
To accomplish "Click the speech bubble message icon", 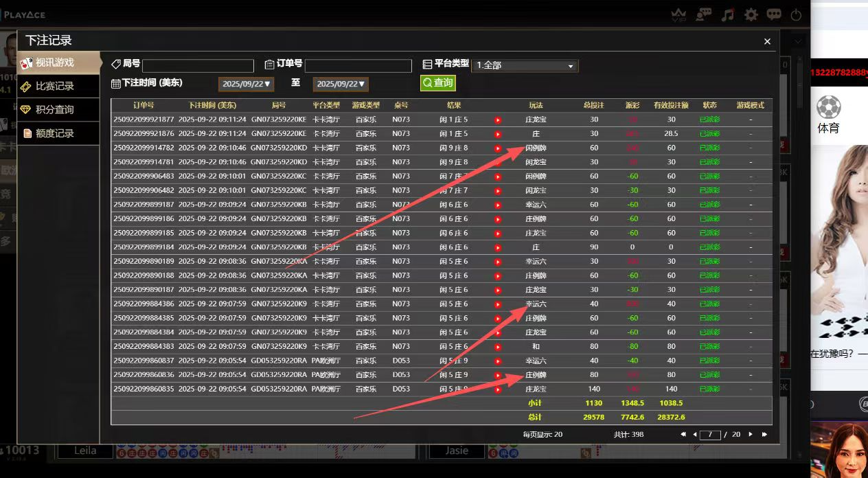I will coord(774,14).
